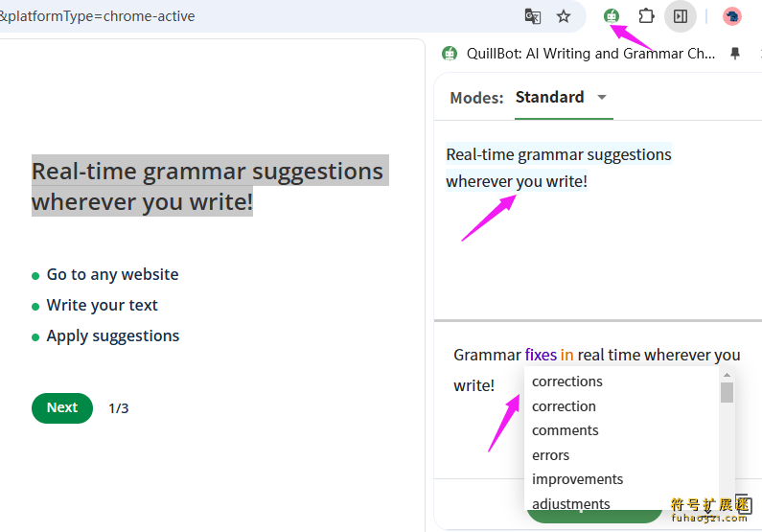
Task: Choose the 'adjustments' synonym
Action: [x=571, y=504]
